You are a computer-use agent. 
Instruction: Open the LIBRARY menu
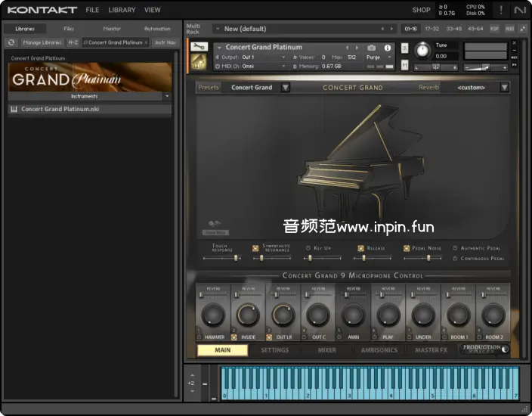coord(122,10)
